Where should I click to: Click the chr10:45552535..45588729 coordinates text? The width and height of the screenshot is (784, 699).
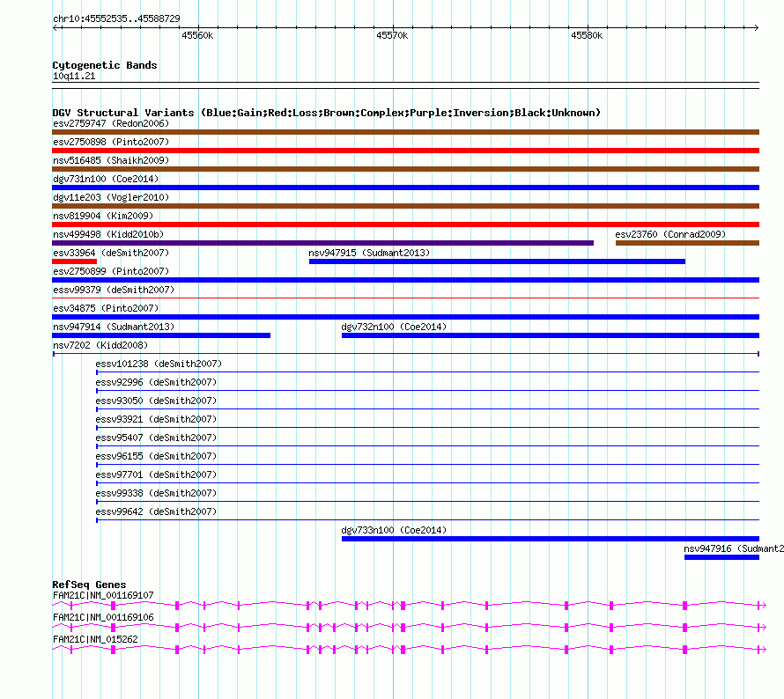(116, 19)
